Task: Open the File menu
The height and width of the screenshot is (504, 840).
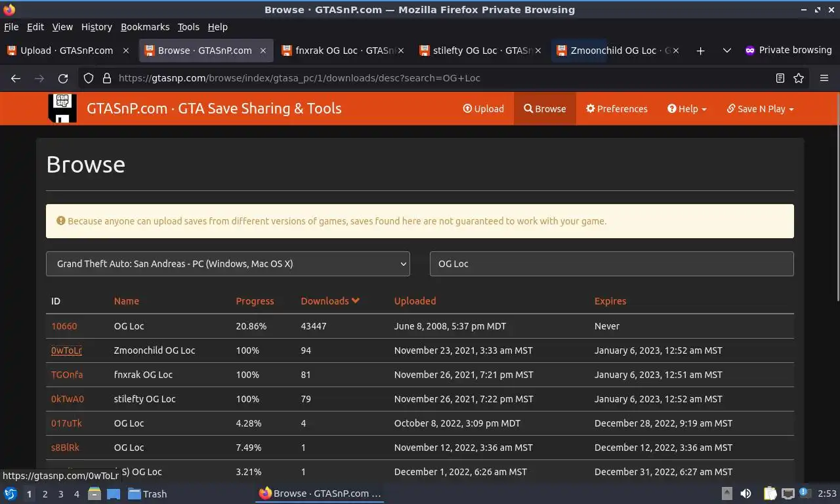Action: click(x=11, y=27)
